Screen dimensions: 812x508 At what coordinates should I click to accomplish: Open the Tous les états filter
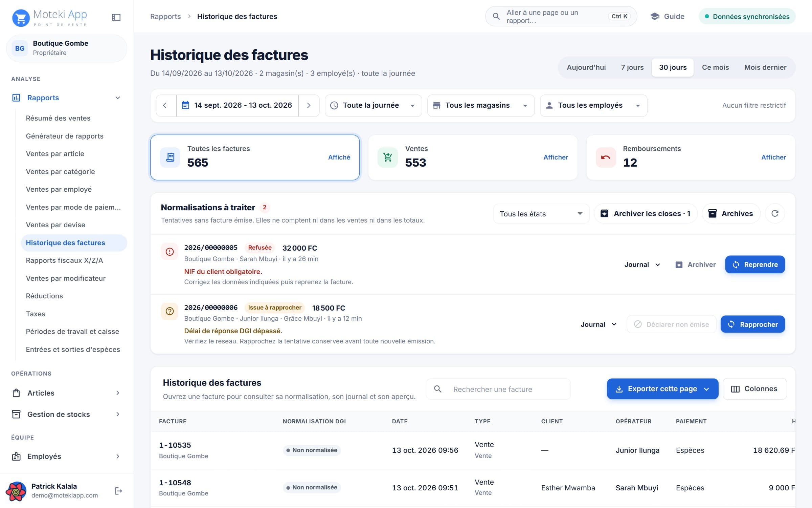(541, 214)
